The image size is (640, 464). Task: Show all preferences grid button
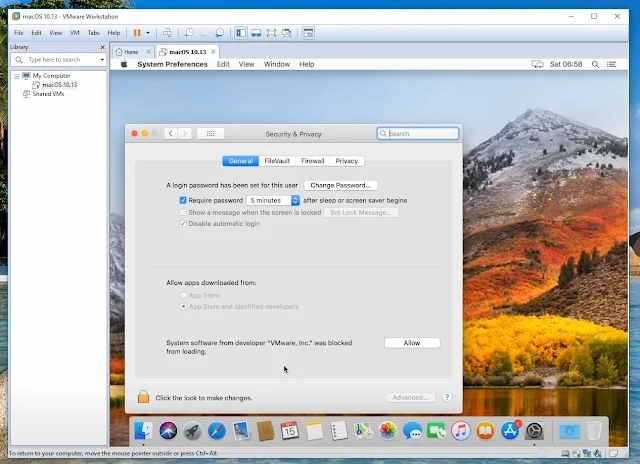coord(211,133)
